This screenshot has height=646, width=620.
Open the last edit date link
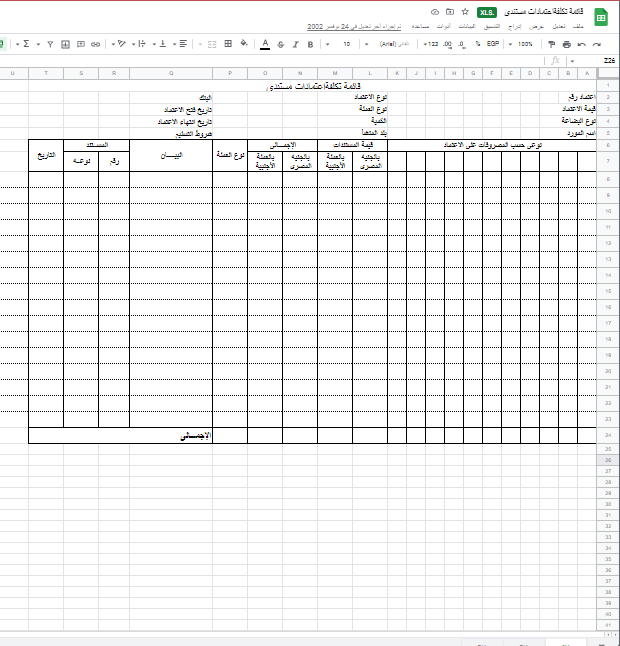[350, 26]
